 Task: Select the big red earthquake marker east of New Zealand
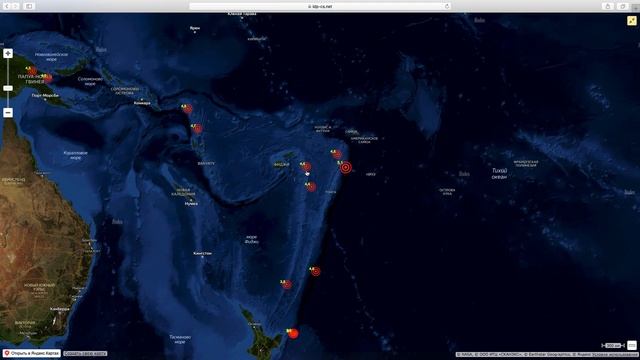[293, 333]
